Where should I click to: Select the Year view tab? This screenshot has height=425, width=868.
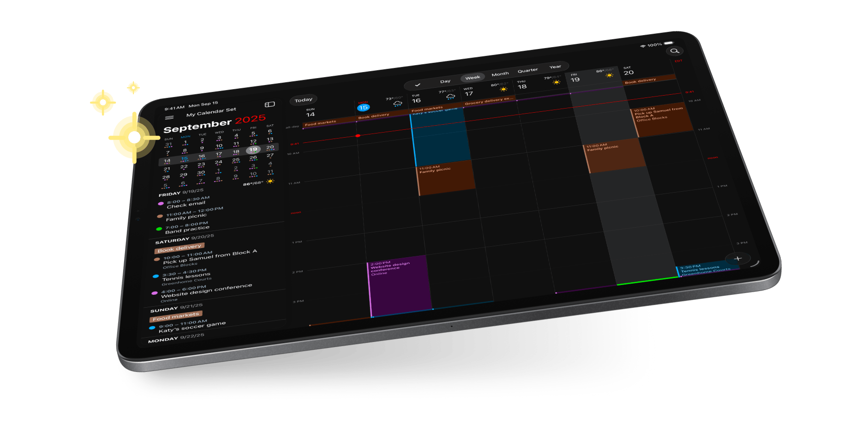point(555,67)
